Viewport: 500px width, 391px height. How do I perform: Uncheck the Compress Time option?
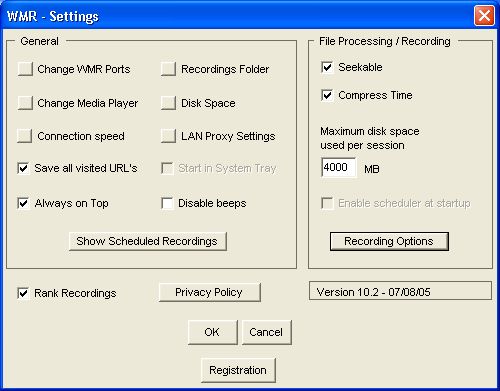[x=327, y=95]
